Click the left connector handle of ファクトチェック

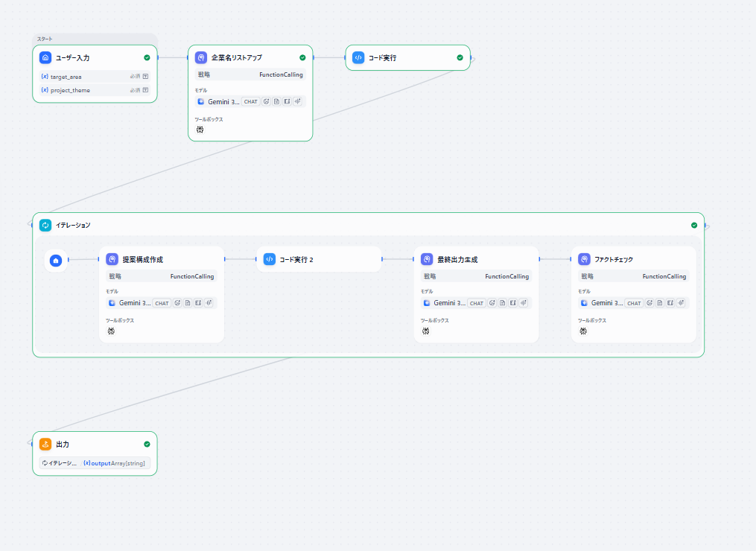click(x=571, y=259)
